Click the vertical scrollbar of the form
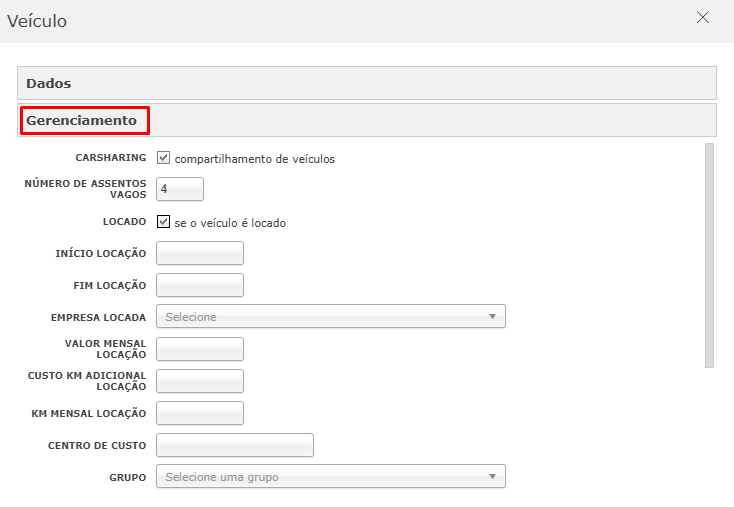The width and height of the screenshot is (734, 507). (709, 255)
